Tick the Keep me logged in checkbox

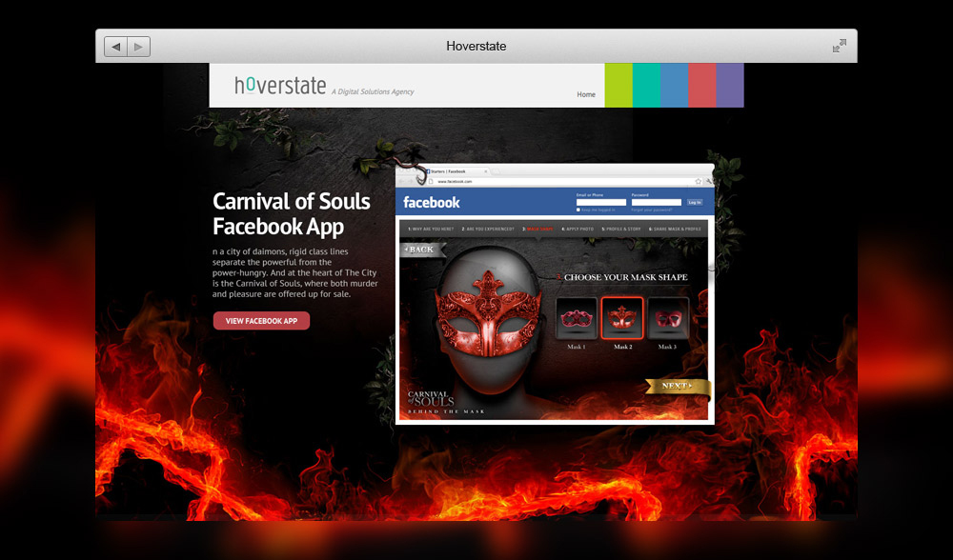coord(578,210)
